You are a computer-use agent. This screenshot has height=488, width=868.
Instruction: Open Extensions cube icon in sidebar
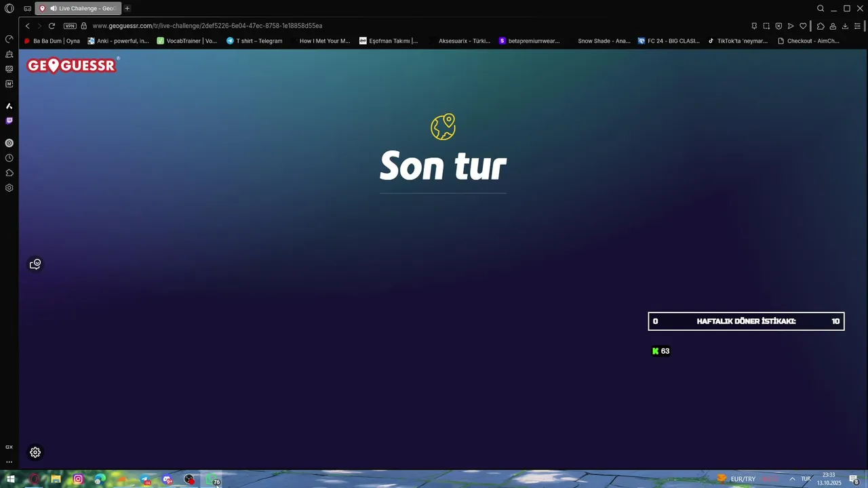(9, 173)
